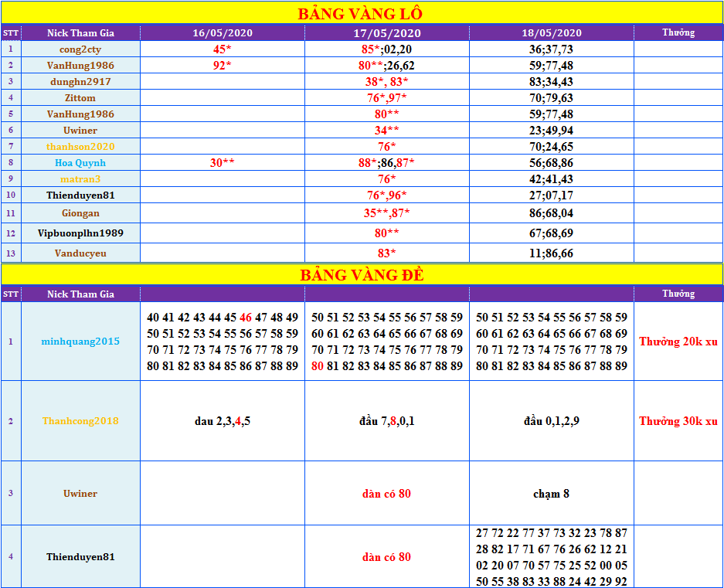The width and height of the screenshot is (724, 588).
Task: Click cell 45* for cong2cty
Action: pos(222,49)
